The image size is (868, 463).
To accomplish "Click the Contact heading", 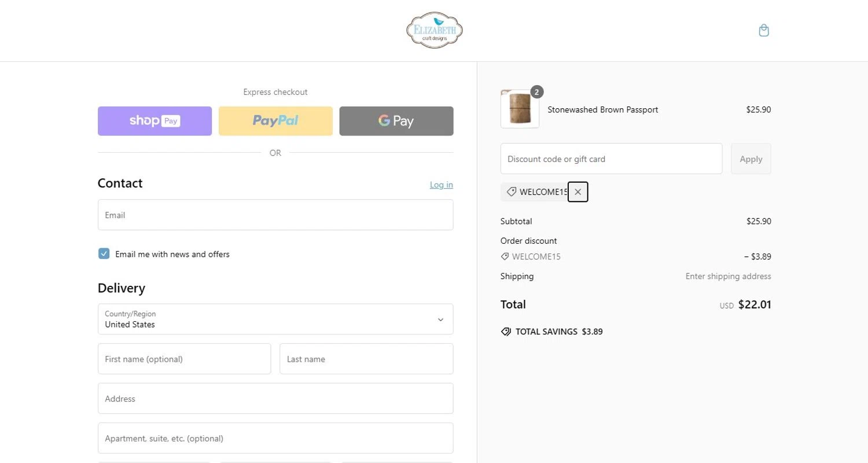I will pos(120,183).
